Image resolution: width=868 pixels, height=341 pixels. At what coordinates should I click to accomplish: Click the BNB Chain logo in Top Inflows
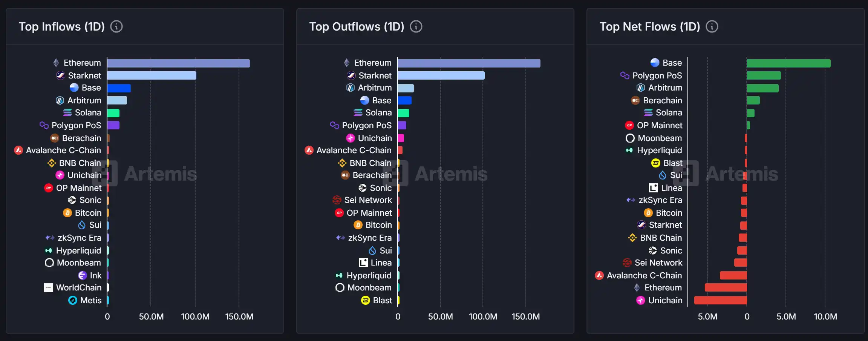tap(52, 163)
